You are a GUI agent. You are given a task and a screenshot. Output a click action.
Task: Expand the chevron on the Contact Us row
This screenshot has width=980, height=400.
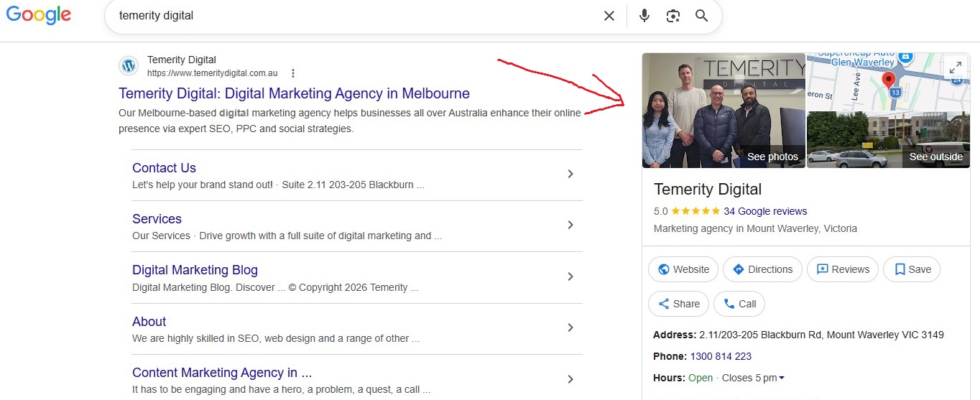pyautogui.click(x=570, y=174)
